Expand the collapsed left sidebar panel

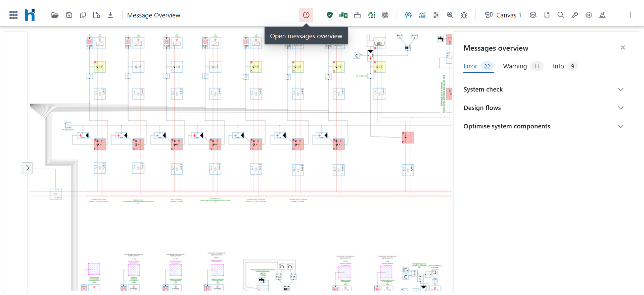pyautogui.click(x=28, y=168)
